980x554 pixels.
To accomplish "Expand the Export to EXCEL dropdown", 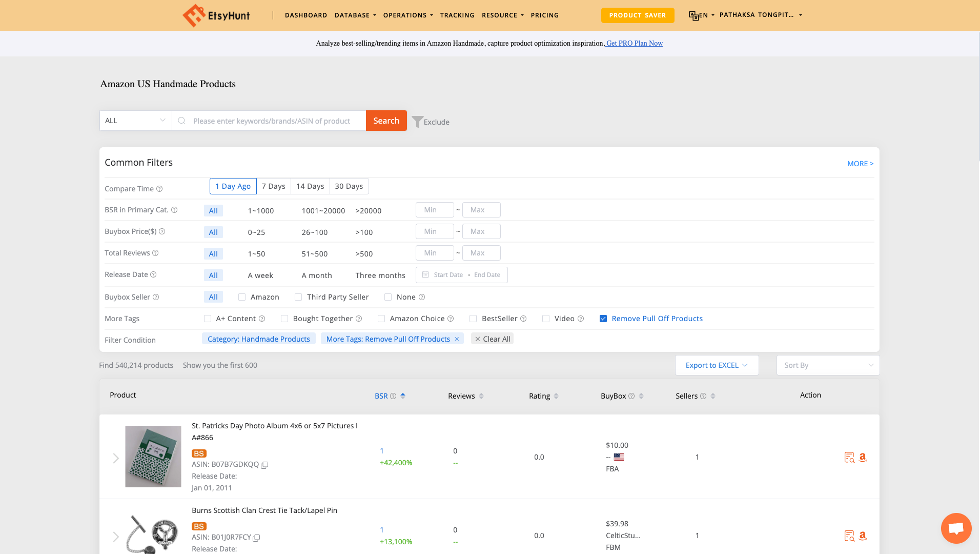I will click(717, 365).
